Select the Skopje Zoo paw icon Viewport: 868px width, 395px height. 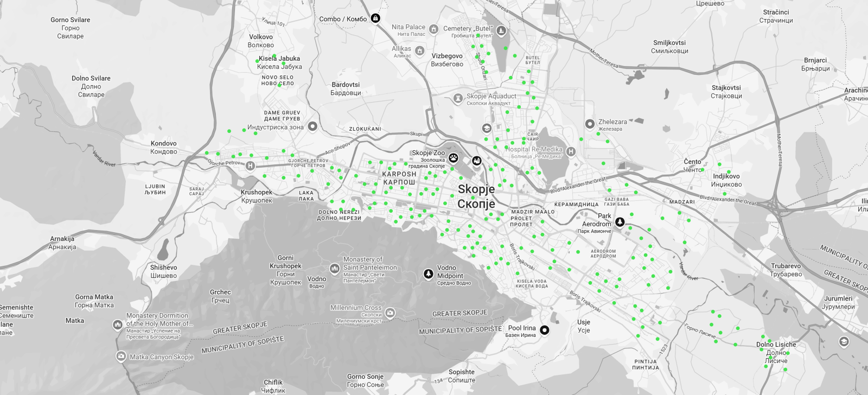click(454, 158)
